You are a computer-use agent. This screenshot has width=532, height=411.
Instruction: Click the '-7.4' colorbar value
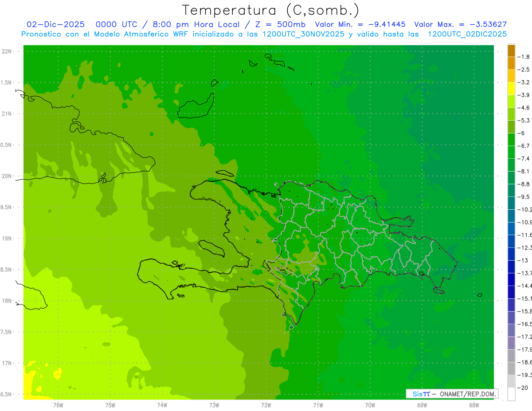coord(524,159)
